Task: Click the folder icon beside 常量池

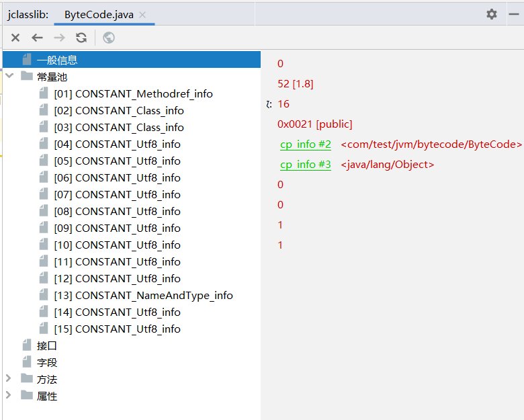Action: coord(26,77)
